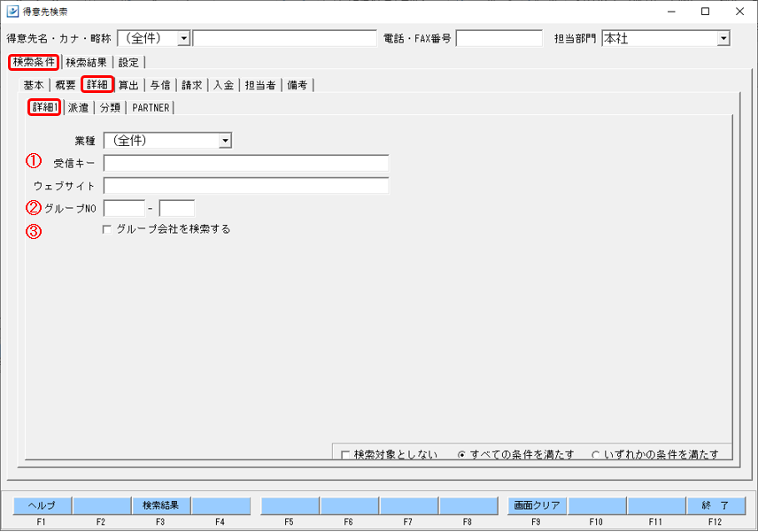758x532 pixels.
Task: Select いずれかの条件を満たす radio button
Action: click(596, 455)
